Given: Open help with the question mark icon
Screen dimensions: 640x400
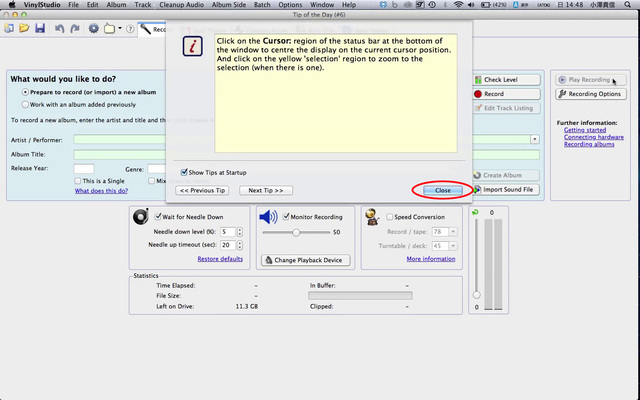Looking at the screenshot, I should coord(130,29).
